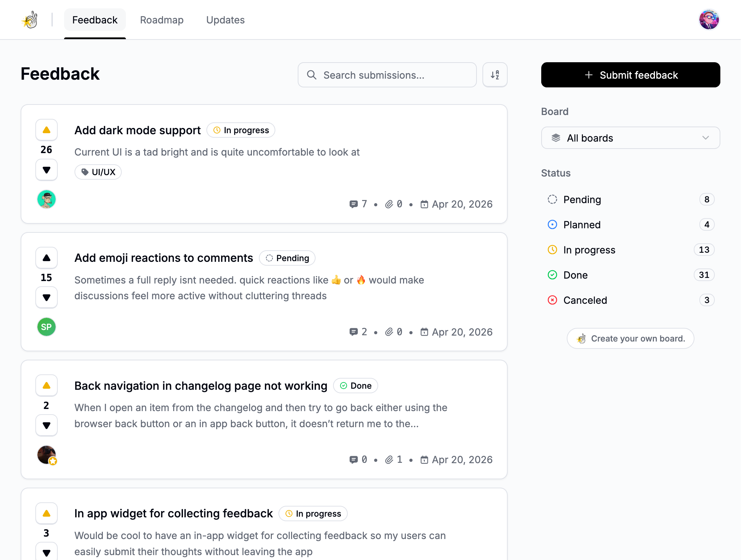Filter by Planned status
Image resolution: width=741 pixels, height=560 pixels.
coord(630,225)
